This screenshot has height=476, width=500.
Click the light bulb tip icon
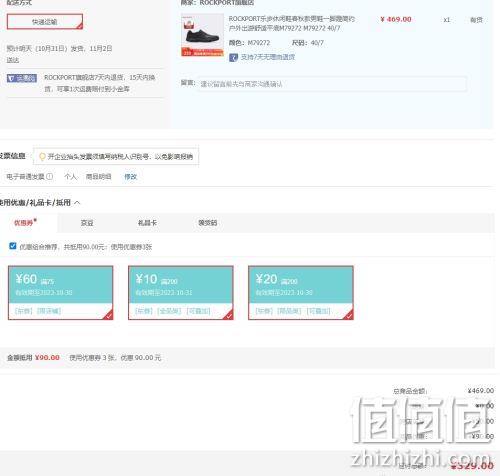click(x=42, y=156)
